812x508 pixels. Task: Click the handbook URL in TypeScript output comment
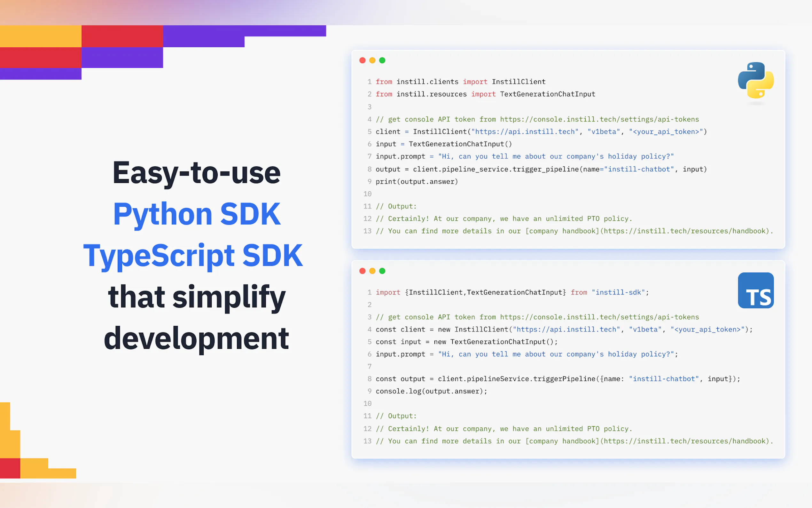685,441
